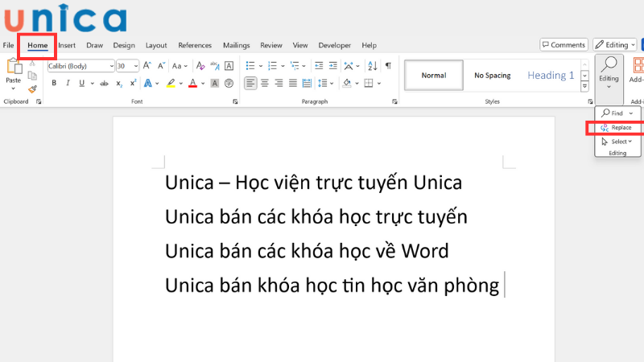Click the Paste clipboard icon
This screenshot has height=362, width=644.
click(14, 67)
